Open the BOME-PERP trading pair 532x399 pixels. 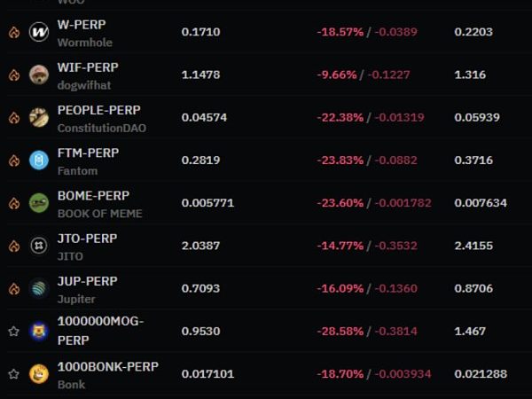[x=93, y=196]
